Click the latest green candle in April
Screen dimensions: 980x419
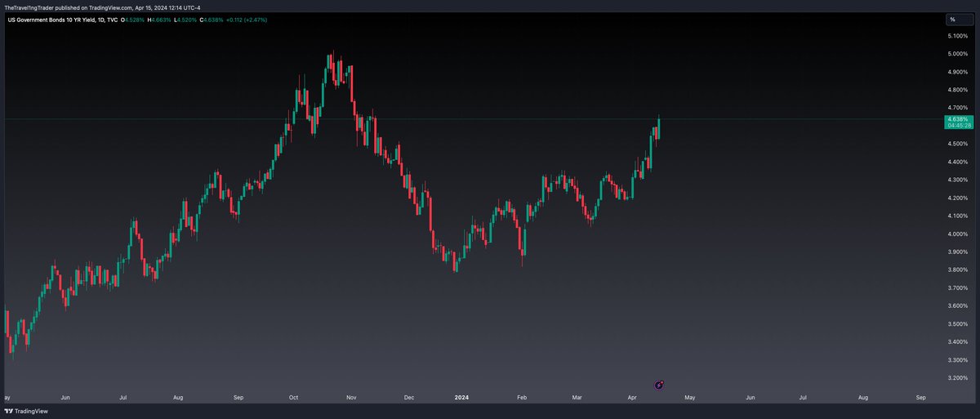coord(658,127)
